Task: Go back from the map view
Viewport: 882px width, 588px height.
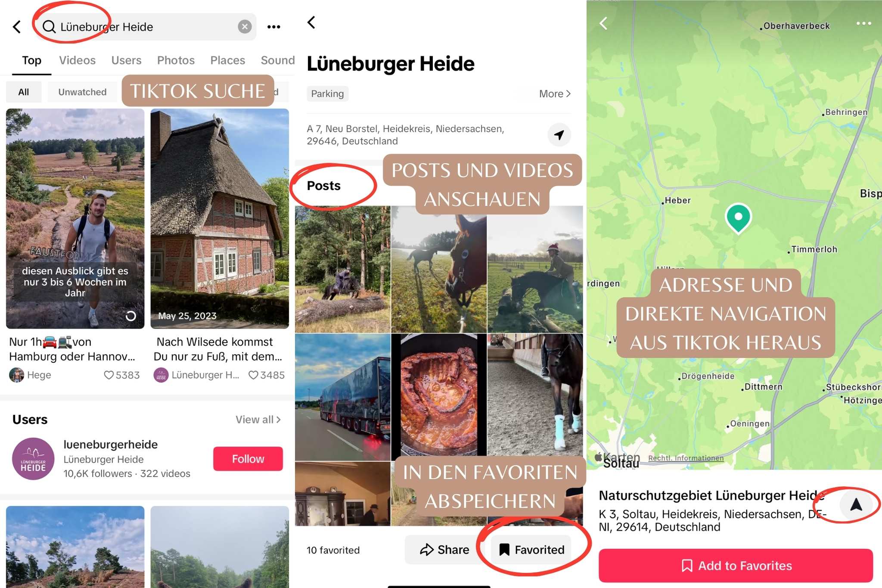Action: tap(603, 23)
